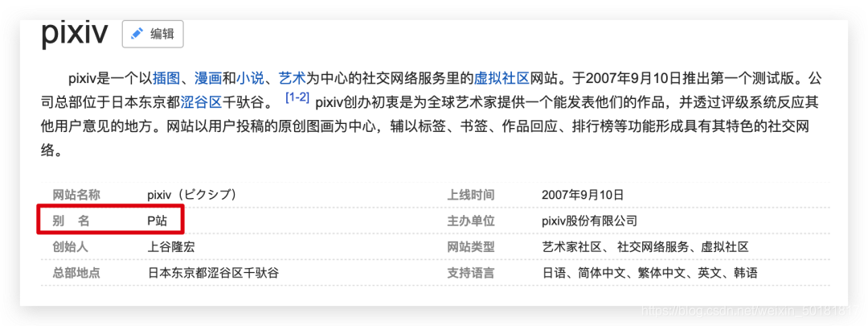
Task: Click the 上线时间 label
Action: pos(470,195)
